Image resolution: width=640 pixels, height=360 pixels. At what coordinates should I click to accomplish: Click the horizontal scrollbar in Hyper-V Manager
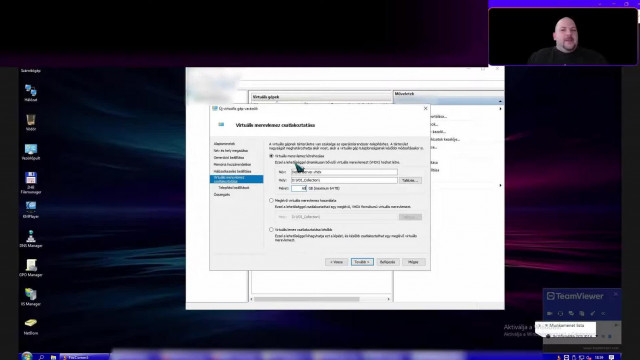(x=306, y=299)
